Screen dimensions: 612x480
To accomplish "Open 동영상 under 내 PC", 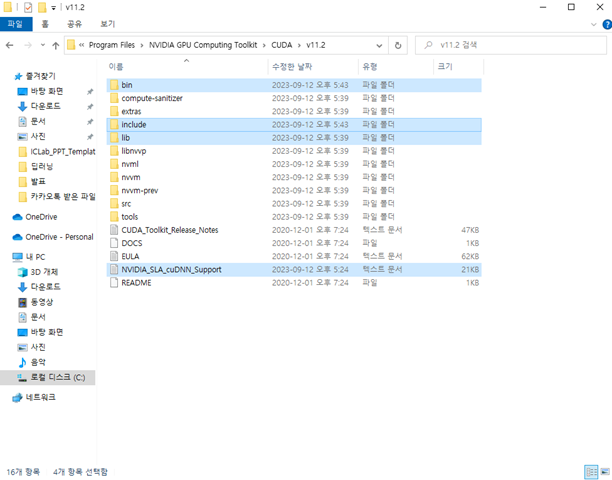I will pos(41,302).
